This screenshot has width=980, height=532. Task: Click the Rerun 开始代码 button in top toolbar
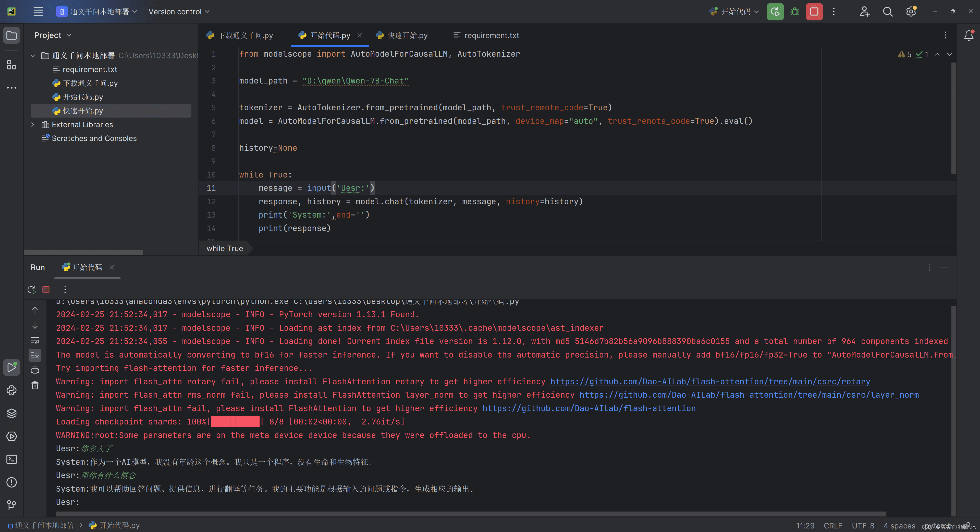[x=775, y=11]
